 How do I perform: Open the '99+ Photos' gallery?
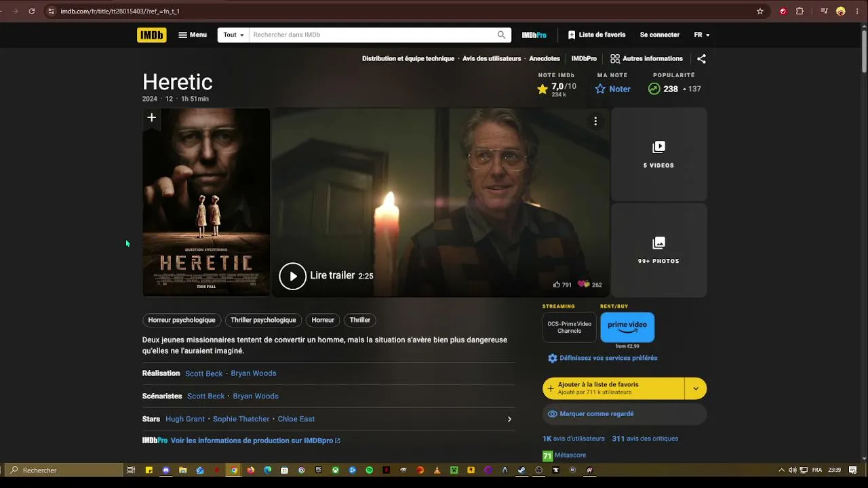click(659, 250)
